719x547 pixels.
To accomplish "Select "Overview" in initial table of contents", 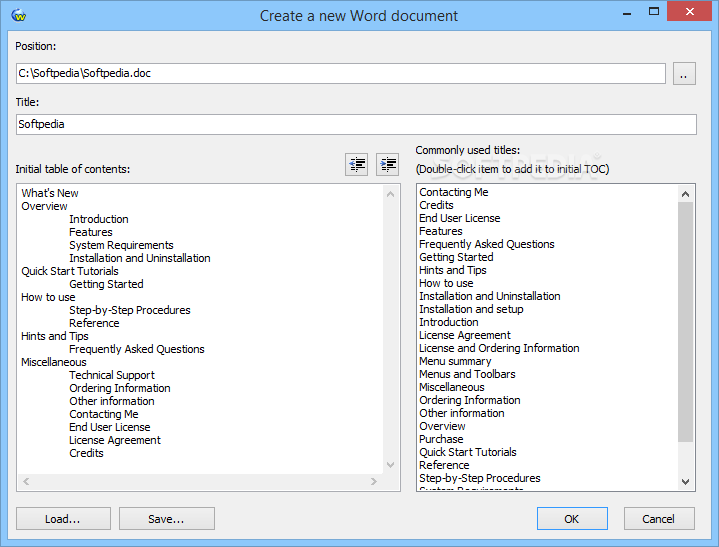I will (44, 206).
